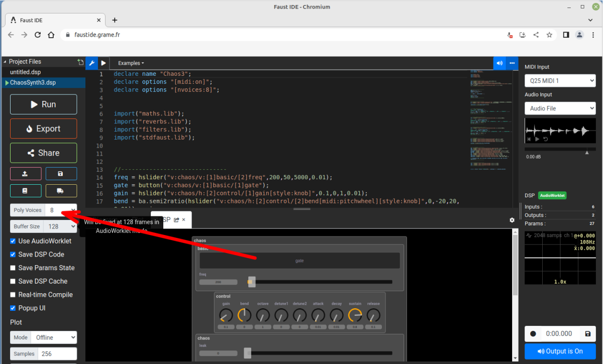Screen dimensions: 603x364
Task: Click the bend knob in control group
Action: (x=244, y=315)
